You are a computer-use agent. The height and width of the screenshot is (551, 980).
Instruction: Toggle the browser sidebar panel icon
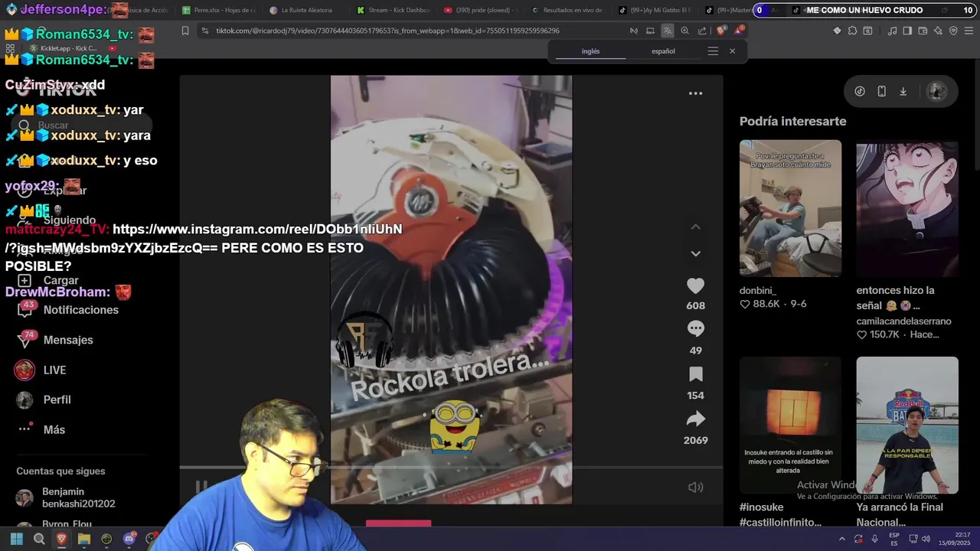pos(907,31)
